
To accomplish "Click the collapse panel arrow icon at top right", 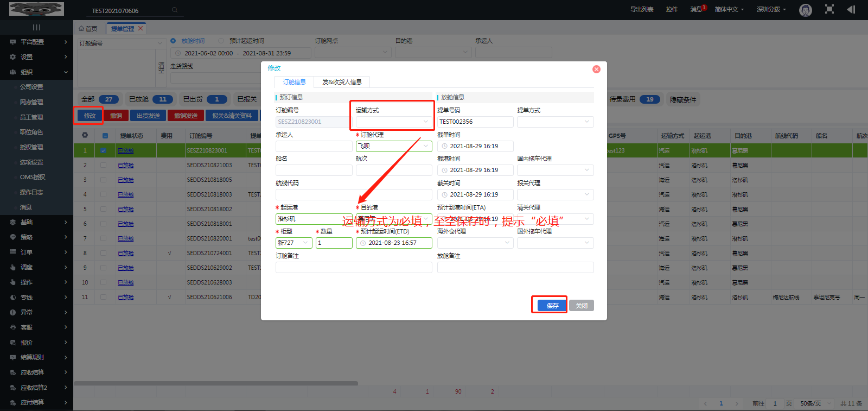I will pyautogui.click(x=851, y=9).
